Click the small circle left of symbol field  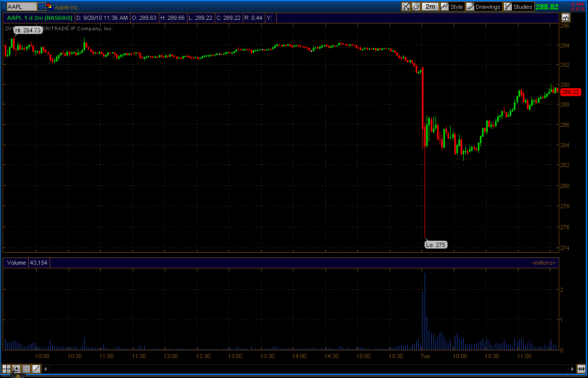point(3,6)
